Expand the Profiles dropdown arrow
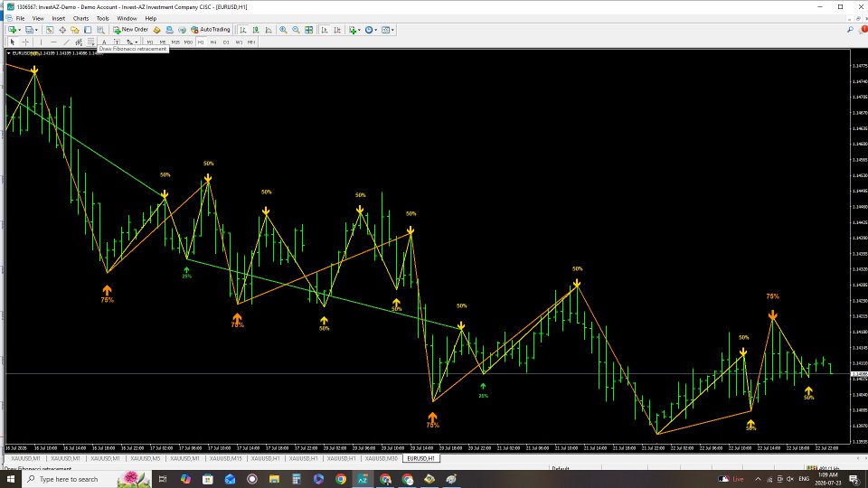 point(36,30)
